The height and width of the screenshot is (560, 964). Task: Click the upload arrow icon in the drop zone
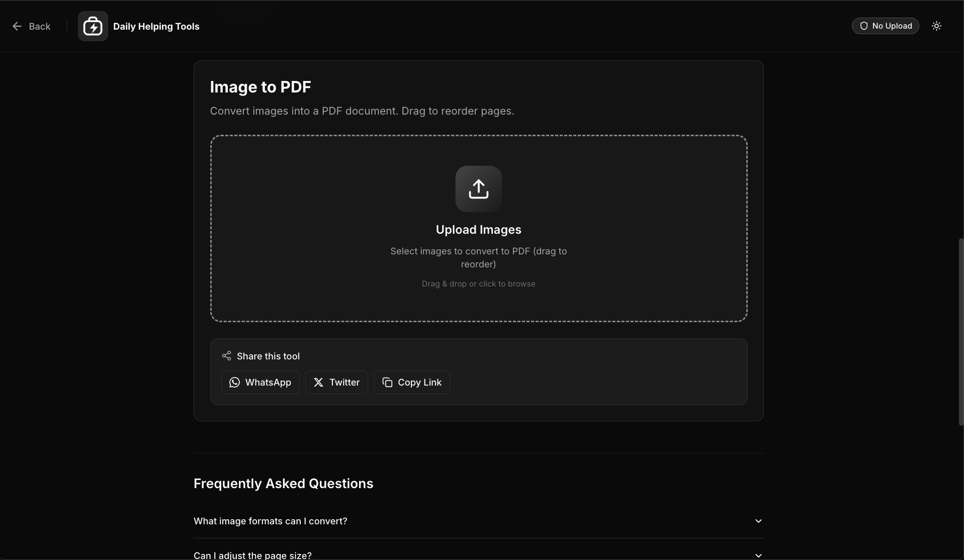coord(478,189)
